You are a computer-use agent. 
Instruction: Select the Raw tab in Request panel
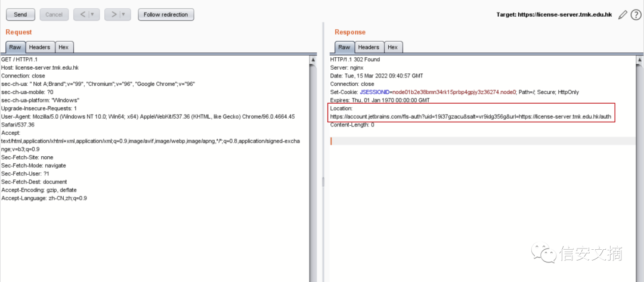[x=15, y=47]
